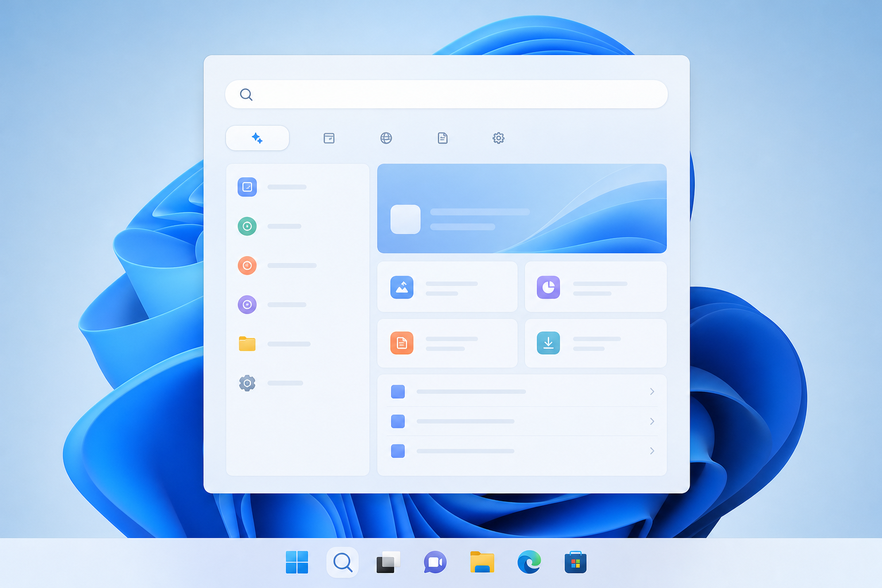The height and width of the screenshot is (588, 882).
Task: Open Task View from the taskbar
Action: (x=388, y=562)
